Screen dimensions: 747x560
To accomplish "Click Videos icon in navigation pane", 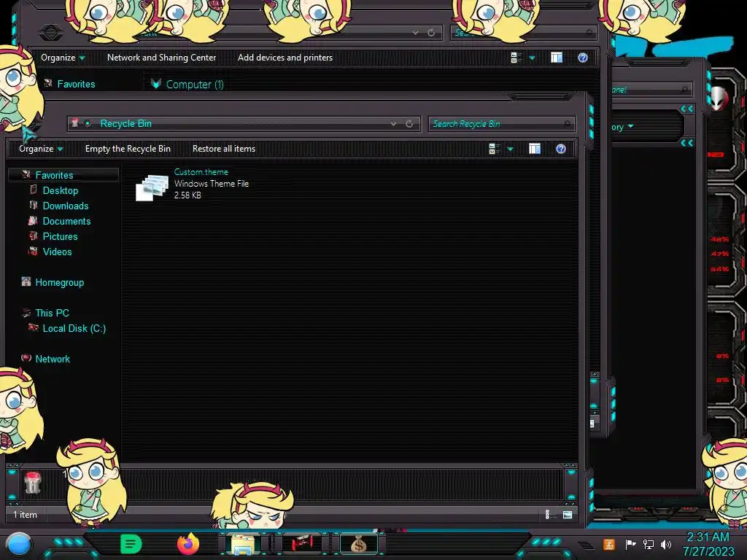I will pos(33,251).
